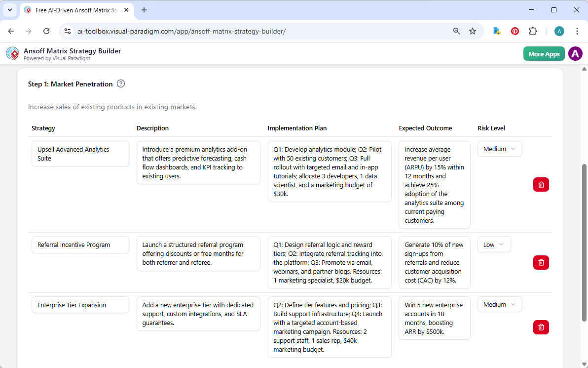Open the Chrome three-dot menu

tap(577, 31)
